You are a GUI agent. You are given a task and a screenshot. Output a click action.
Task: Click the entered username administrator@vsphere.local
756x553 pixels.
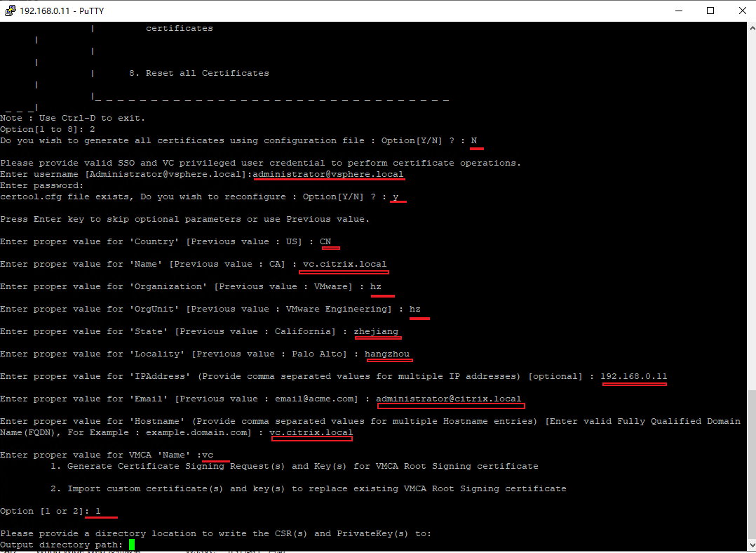coord(328,174)
